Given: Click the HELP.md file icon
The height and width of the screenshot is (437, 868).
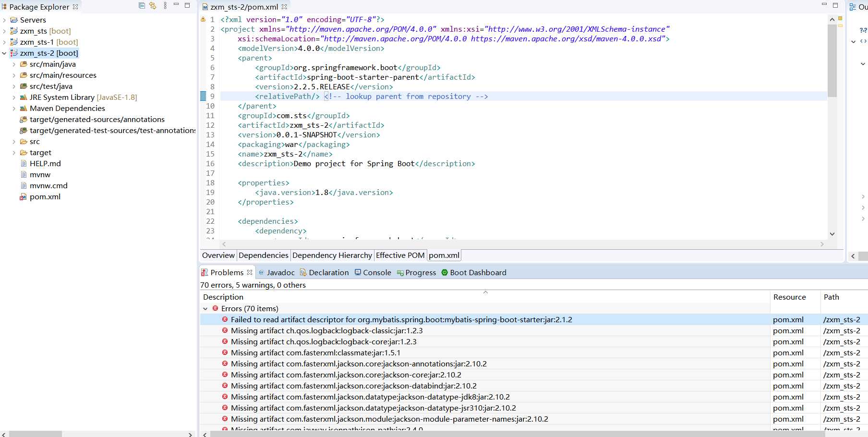Looking at the screenshot, I should (24, 163).
